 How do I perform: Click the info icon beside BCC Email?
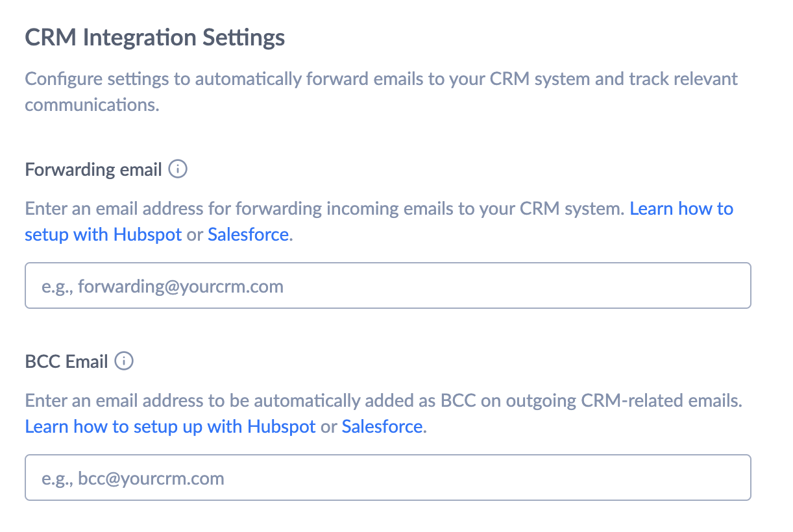pos(124,361)
